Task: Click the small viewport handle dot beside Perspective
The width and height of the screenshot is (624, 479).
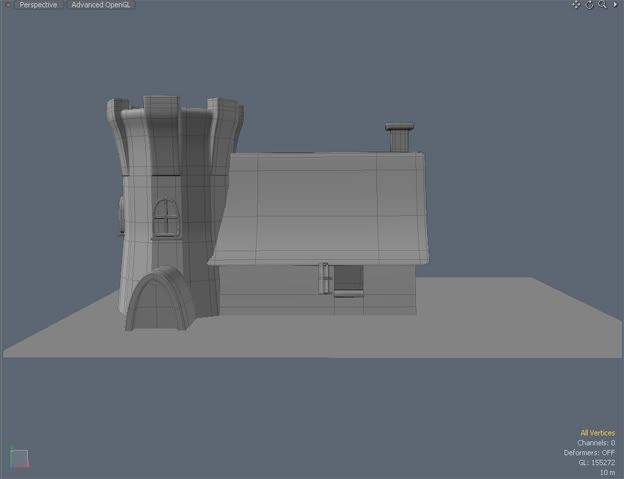Action: click(10, 5)
